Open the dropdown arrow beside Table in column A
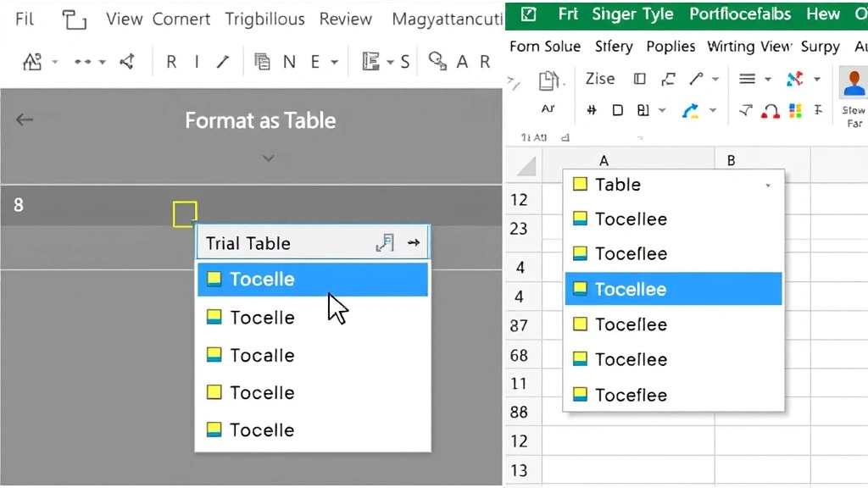The width and height of the screenshot is (868, 488). (x=768, y=184)
